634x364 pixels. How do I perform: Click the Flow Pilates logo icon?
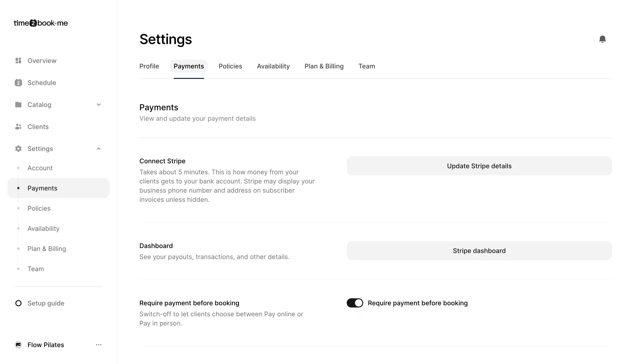pos(18,345)
